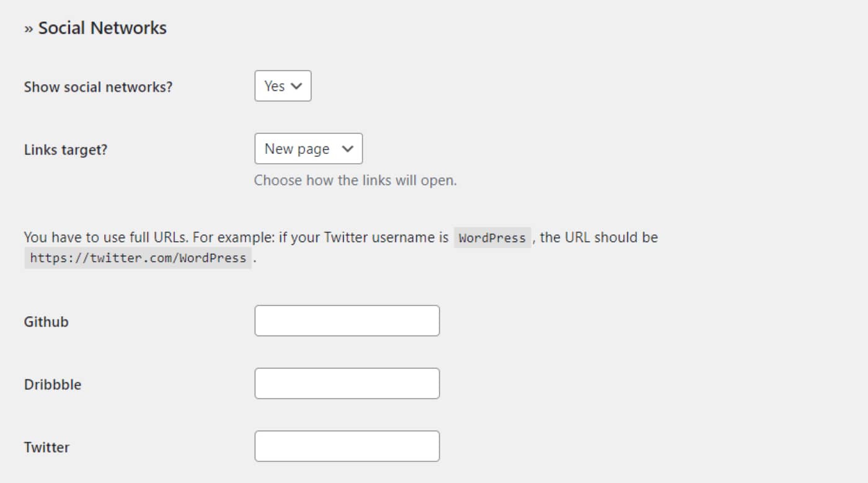The height and width of the screenshot is (483, 868).
Task: Click the "Choose how the links will open" hint
Action: coord(355,180)
